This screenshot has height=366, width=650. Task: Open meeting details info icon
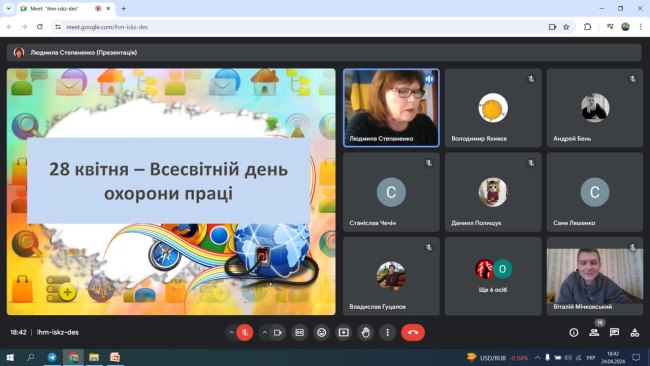574,332
